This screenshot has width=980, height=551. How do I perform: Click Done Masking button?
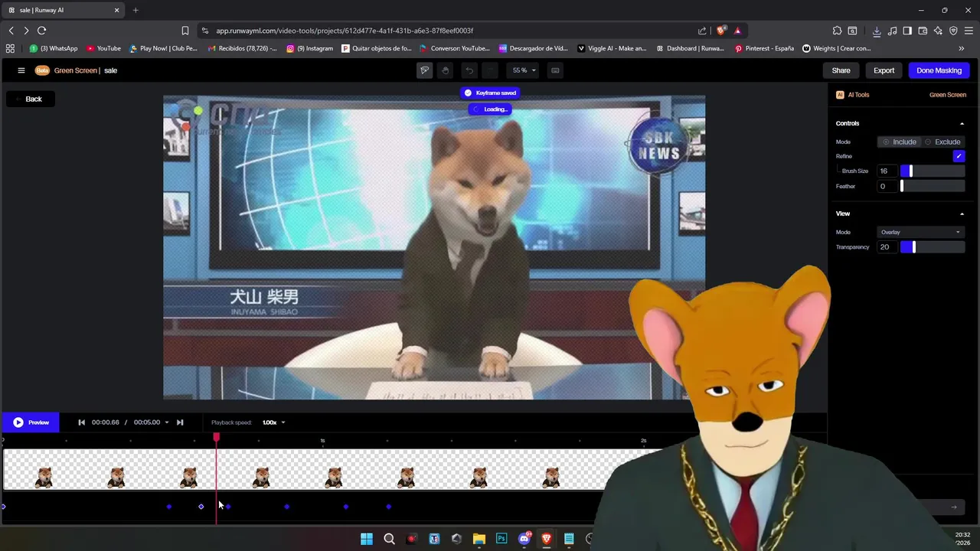939,70
